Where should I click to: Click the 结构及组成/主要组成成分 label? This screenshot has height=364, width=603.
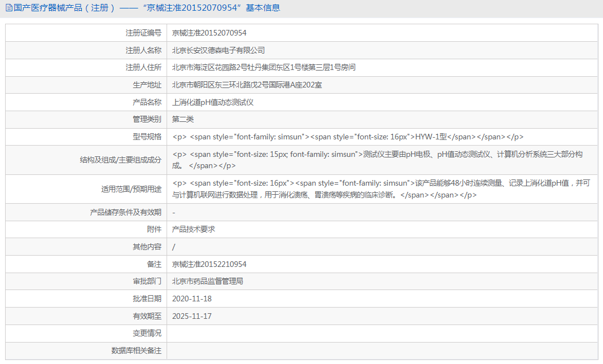tap(121, 160)
